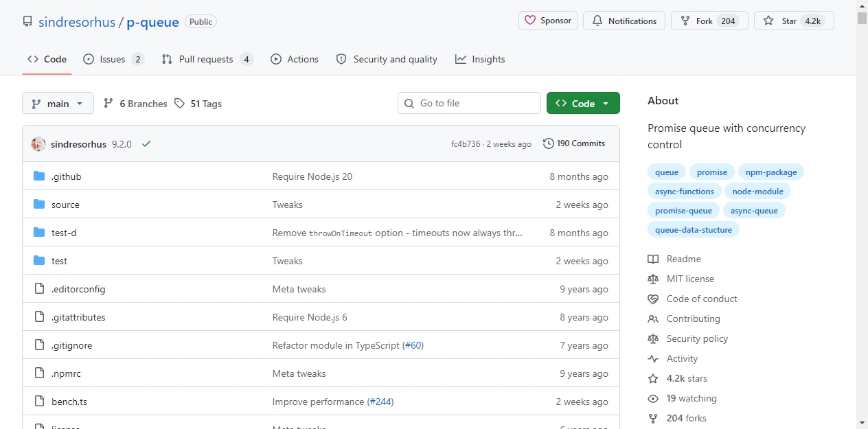Open pull request #244 link
The image size is (868, 429).
(381, 402)
